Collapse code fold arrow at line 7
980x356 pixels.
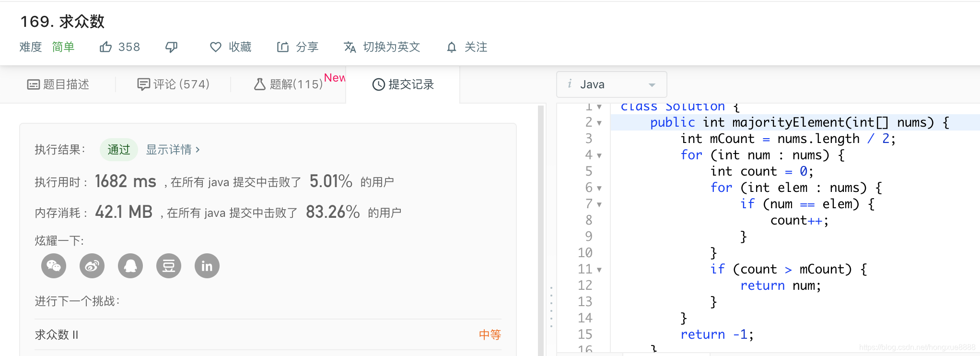click(x=599, y=205)
